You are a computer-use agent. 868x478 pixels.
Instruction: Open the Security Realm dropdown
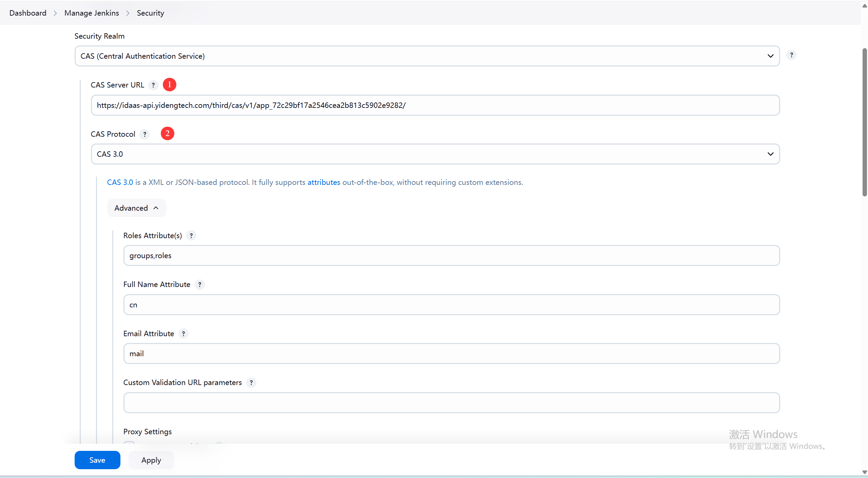click(427, 56)
